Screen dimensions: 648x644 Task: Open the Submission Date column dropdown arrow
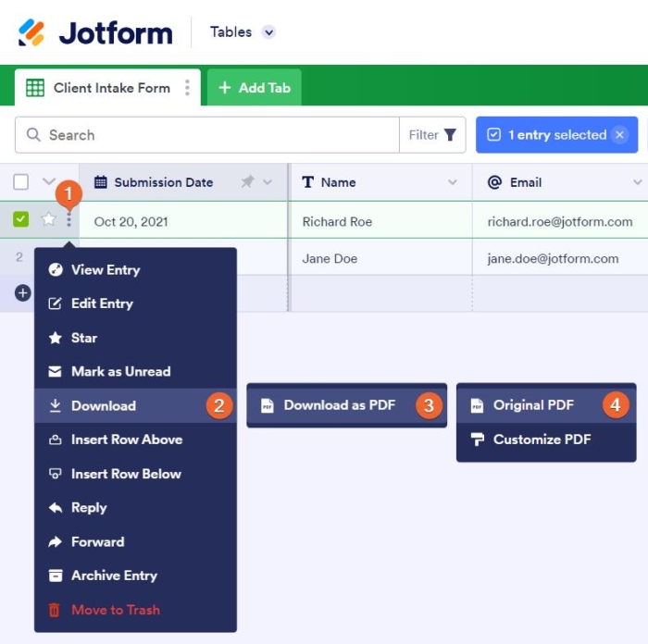click(268, 181)
